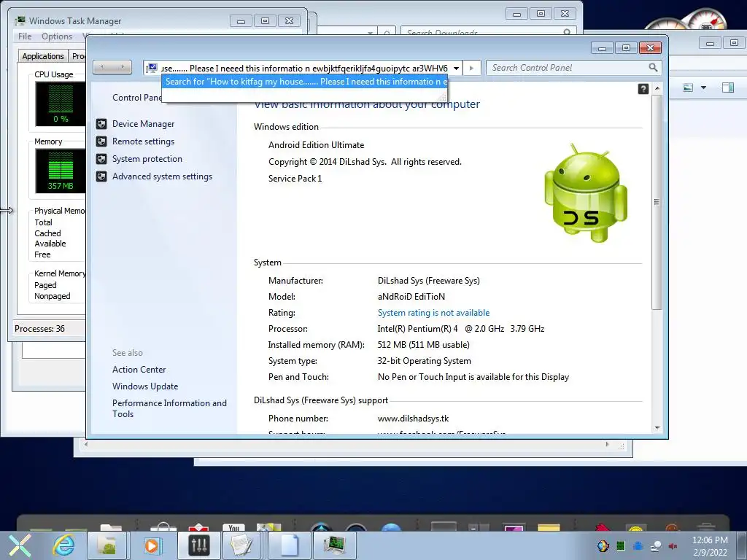Viewport: 747px width, 560px height.
Task: Click shield icon beside Advanced system settings
Action: pos(101,176)
